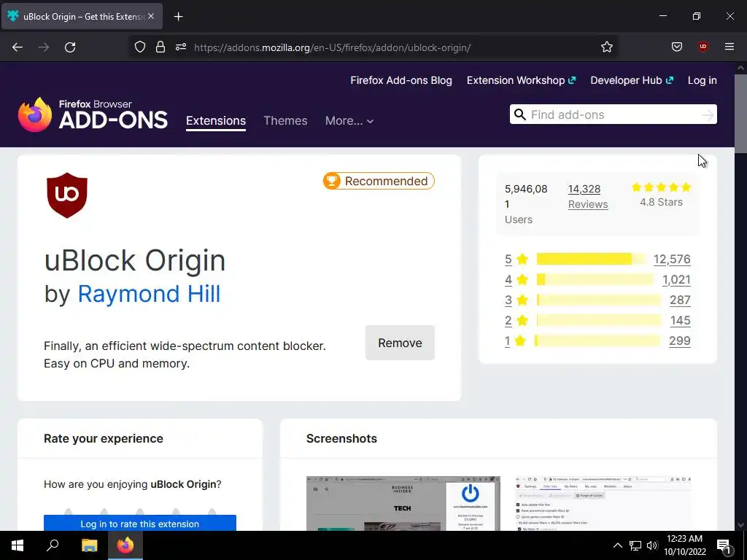The height and width of the screenshot is (560, 747).
Task: Remove the uBlock Origin extension
Action: tap(400, 343)
